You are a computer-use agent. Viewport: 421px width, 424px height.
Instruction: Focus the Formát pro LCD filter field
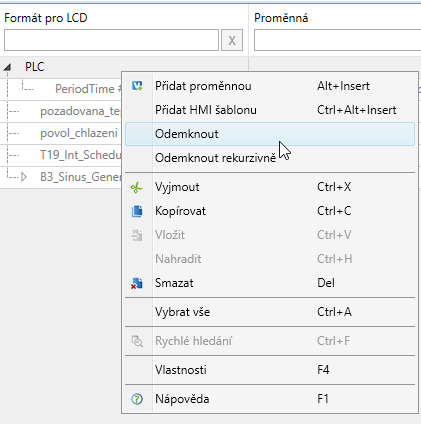[x=111, y=40]
